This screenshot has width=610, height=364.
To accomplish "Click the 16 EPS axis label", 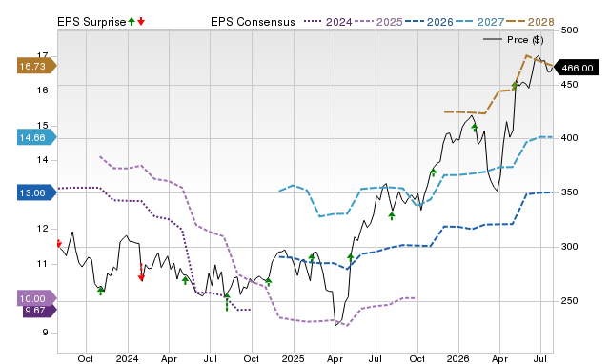I will coord(42,91).
